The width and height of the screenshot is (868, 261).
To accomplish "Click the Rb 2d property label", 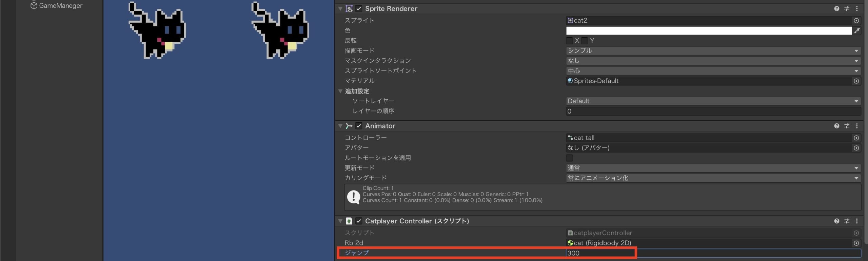I will click(354, 243).
